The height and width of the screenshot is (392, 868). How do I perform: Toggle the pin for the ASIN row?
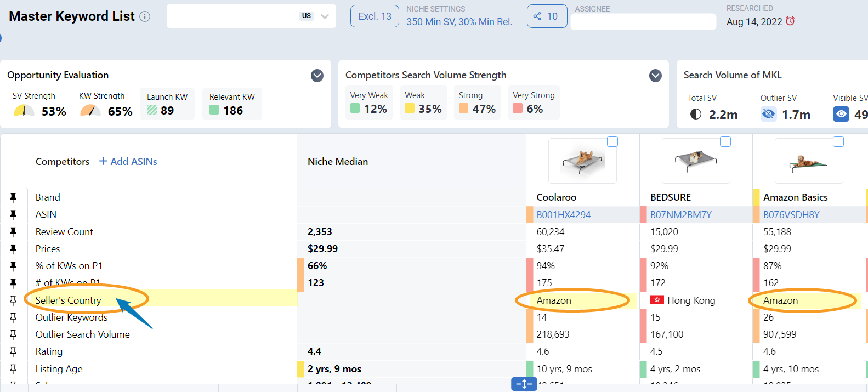pyautogui.click(x=13, y=214)
